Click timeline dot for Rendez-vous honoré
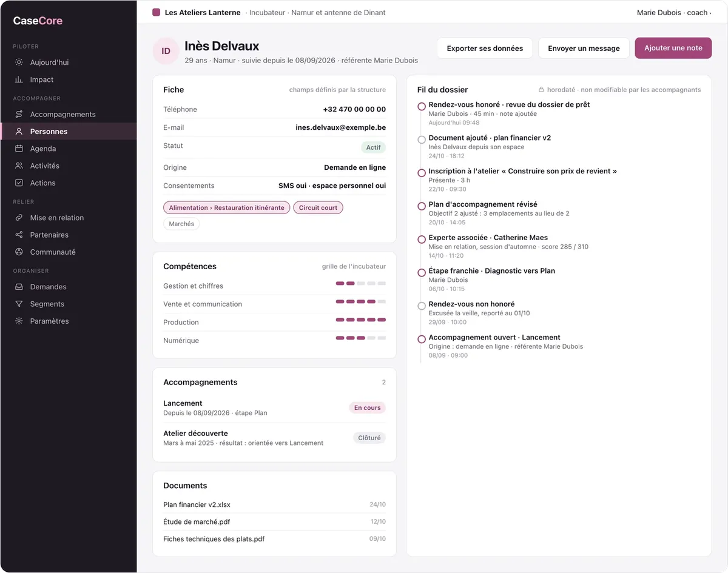 pos(422,107)
